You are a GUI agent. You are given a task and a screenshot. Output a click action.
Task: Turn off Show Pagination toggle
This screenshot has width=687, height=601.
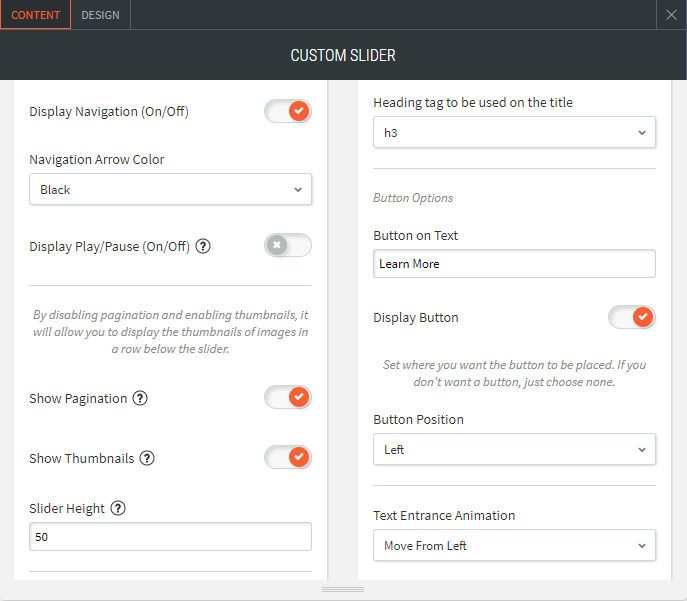288,398
